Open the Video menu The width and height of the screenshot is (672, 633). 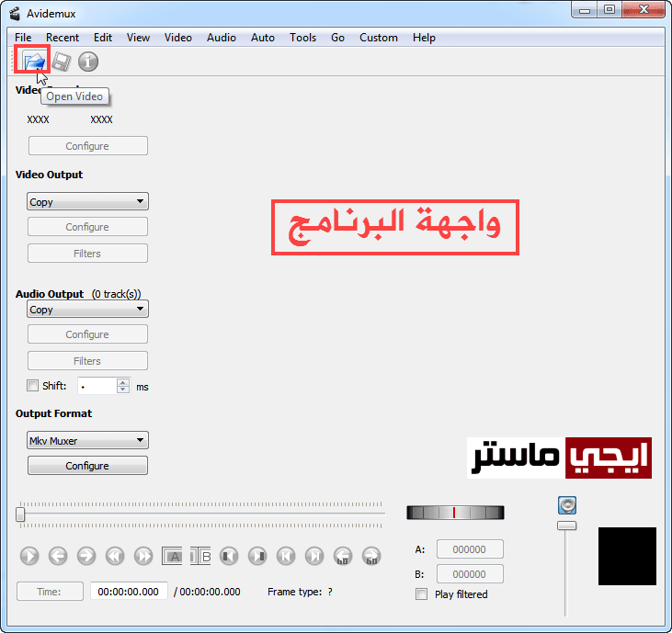click(x=177, y=38)
